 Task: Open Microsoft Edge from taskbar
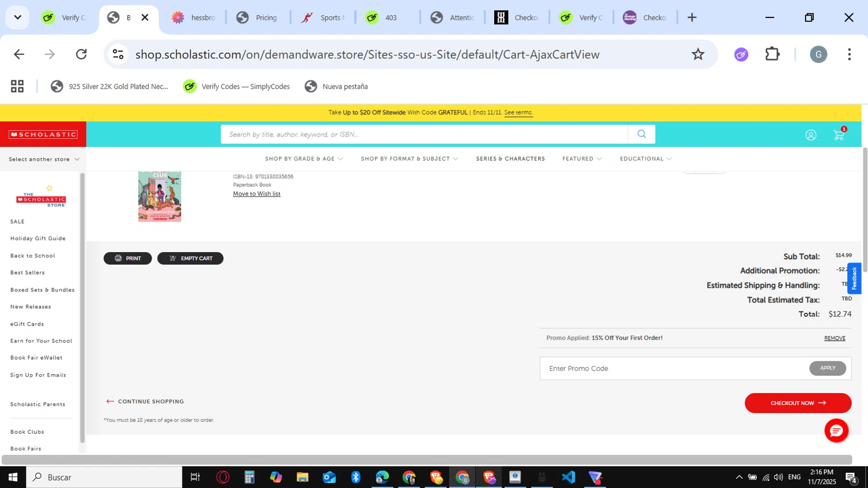pyautogui.click(x=382, y=477)
